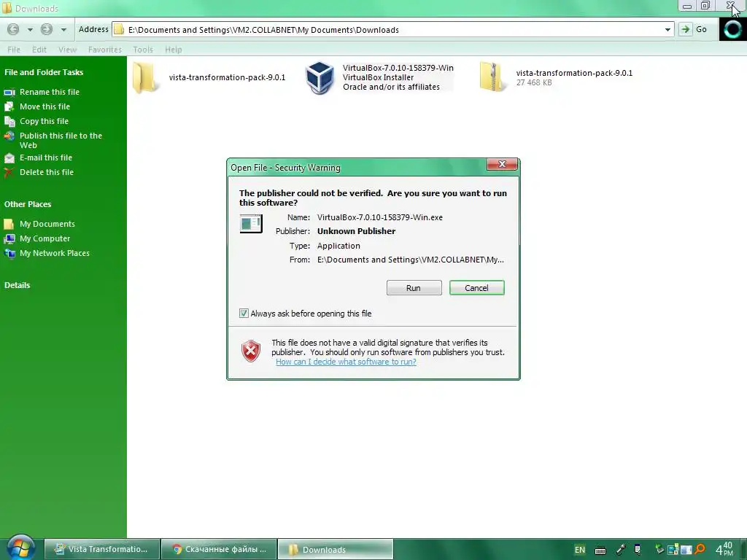Click Rename this file task

pyautogui.click(x=50, y=92)
